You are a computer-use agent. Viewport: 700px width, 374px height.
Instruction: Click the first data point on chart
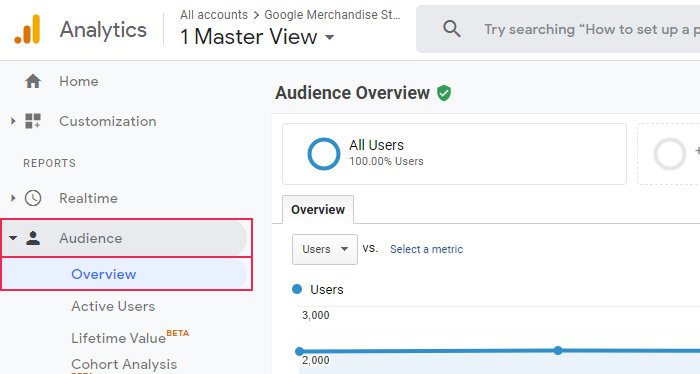pos(300,351)
